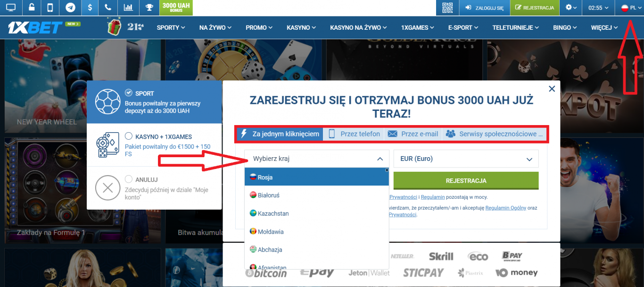Open the Przez e-mail registration tab
This screenshot has width=644, height=287.
point(413,134)
